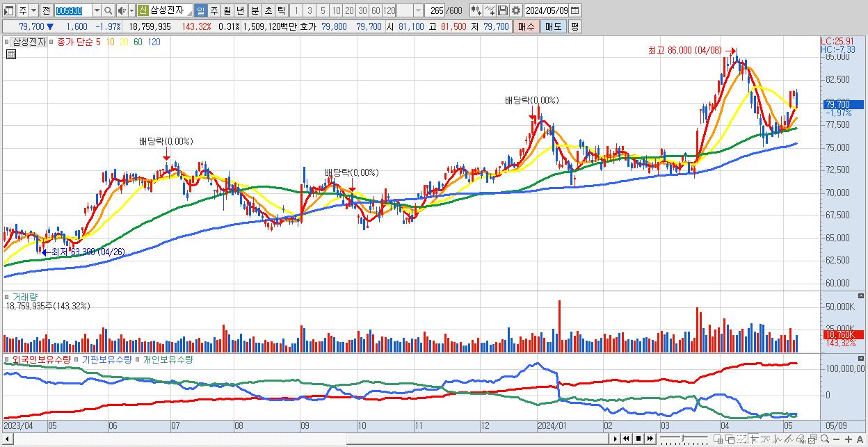Select the 1 interval preset
The image size is (868, 447).
tap(296, 10)
